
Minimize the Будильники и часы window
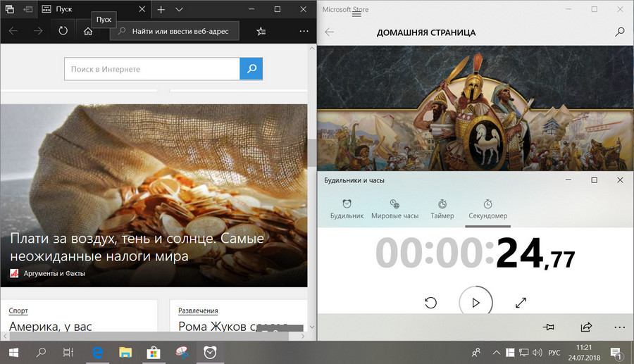tap(568, 180)
